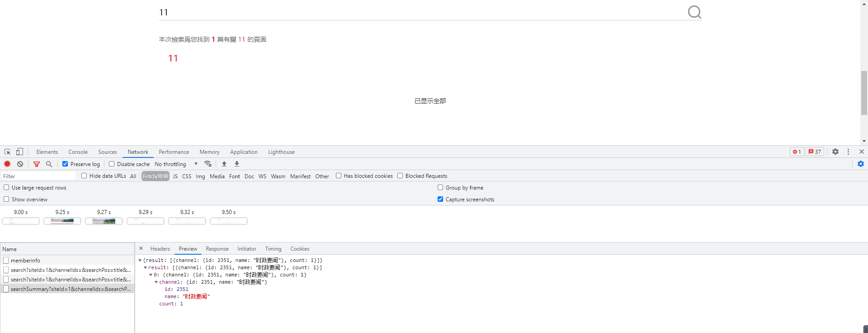Enable Preserve log checkbox
Screen dimensions: 868x333
click(x=65, y=164)
